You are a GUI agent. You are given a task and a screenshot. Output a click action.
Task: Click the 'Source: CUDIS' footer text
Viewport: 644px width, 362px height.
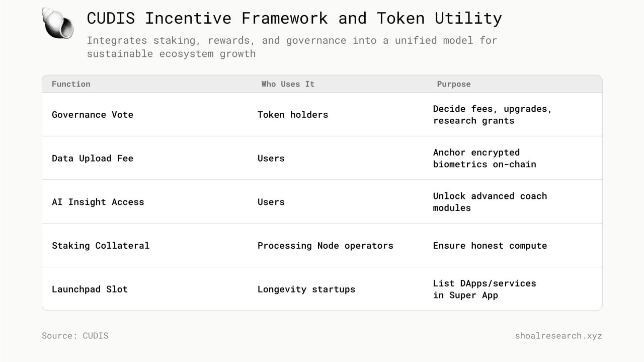75,336
